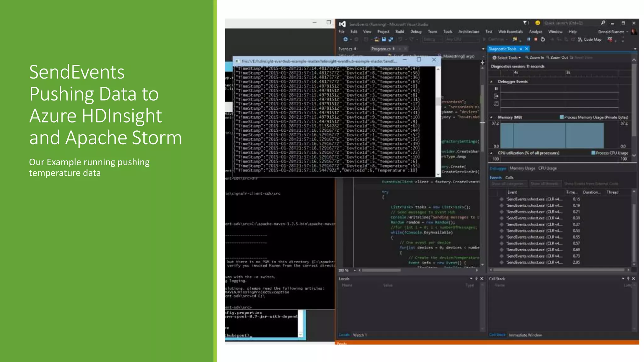This screenshot has height=362, width=644.
Task: Open the Debug configuration dropdown
Action: pyautogui.click(x=432, y=39)
